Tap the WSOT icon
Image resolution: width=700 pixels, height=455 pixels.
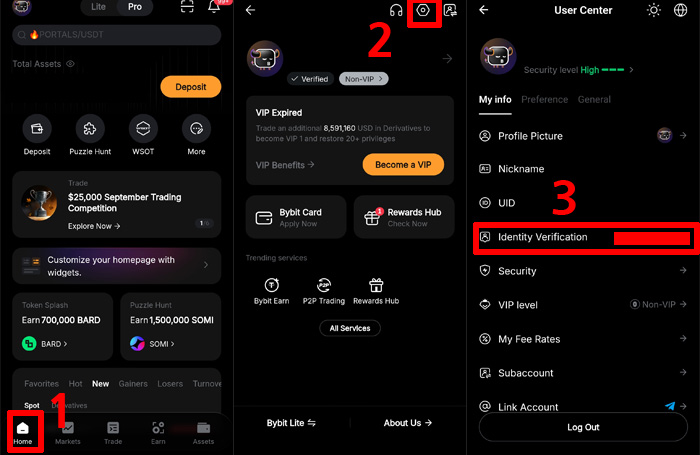coord(143,129)
